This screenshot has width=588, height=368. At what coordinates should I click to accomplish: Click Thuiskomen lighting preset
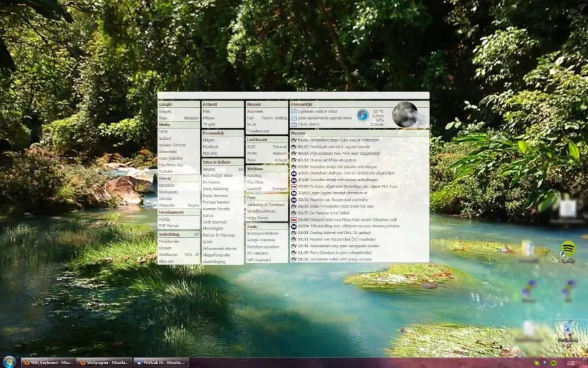pyautogui.click(x=169, y=242)
